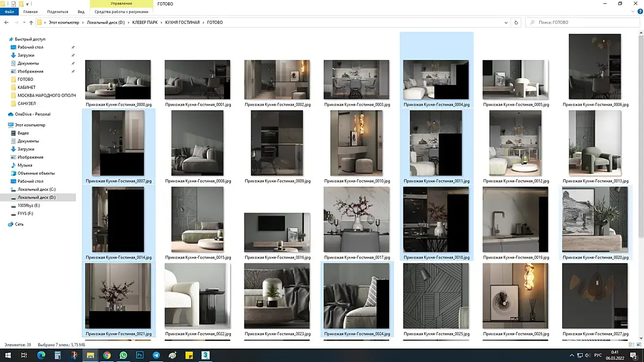Open WhatsApp from the taskbar

click(x=123, y=355)
